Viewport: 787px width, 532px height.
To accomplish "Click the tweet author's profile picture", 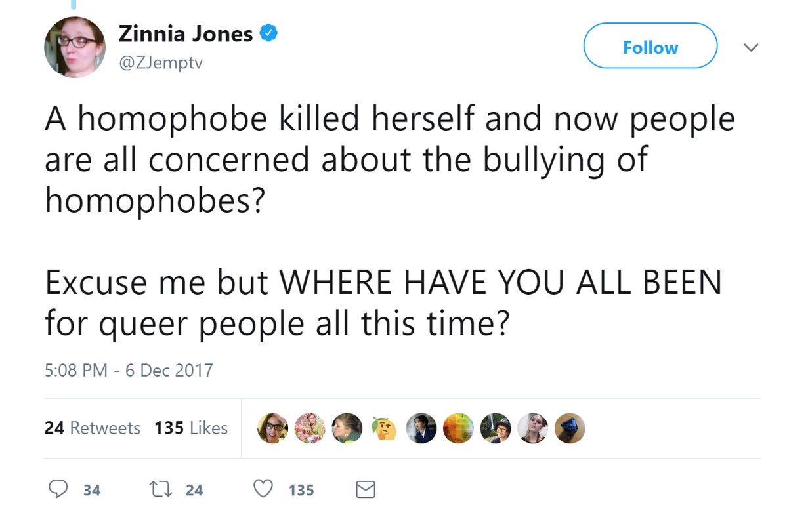I will [x=75, y=47].
